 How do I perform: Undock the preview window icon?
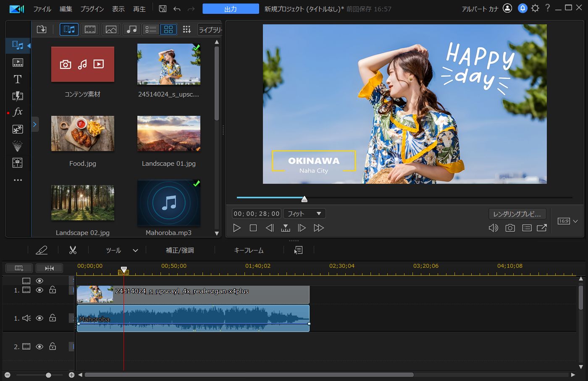542,228
